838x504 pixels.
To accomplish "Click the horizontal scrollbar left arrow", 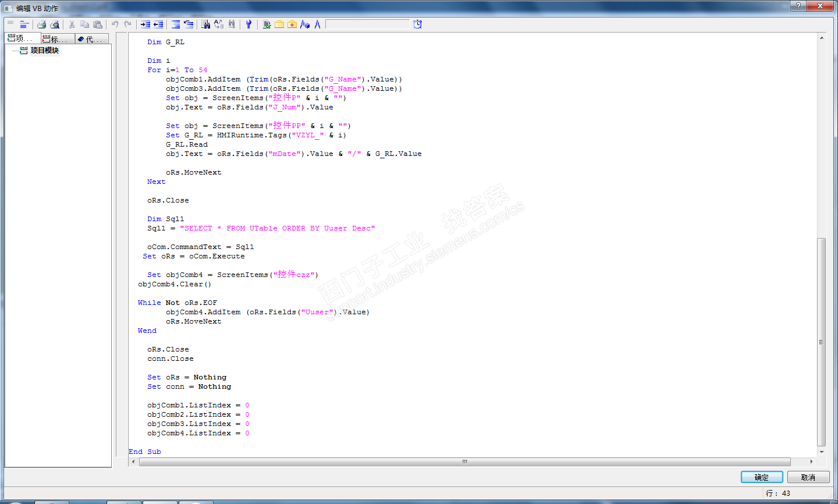I will click(x=133, y=462).
